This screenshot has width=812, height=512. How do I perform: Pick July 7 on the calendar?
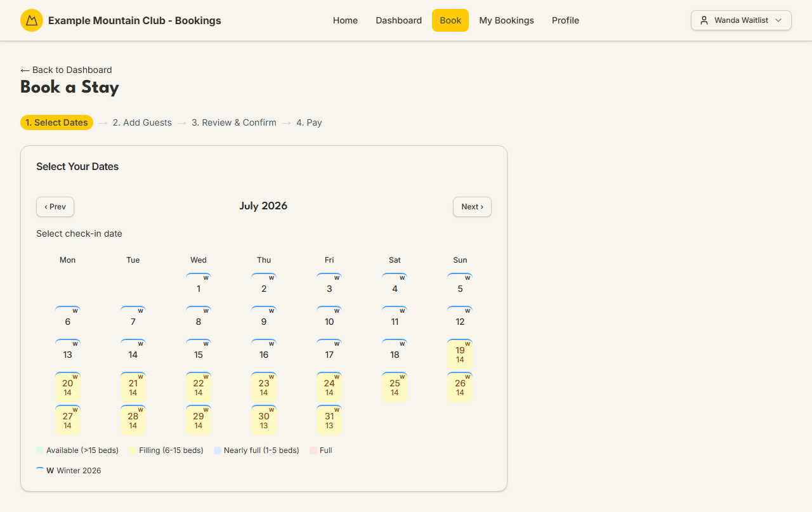133,320
